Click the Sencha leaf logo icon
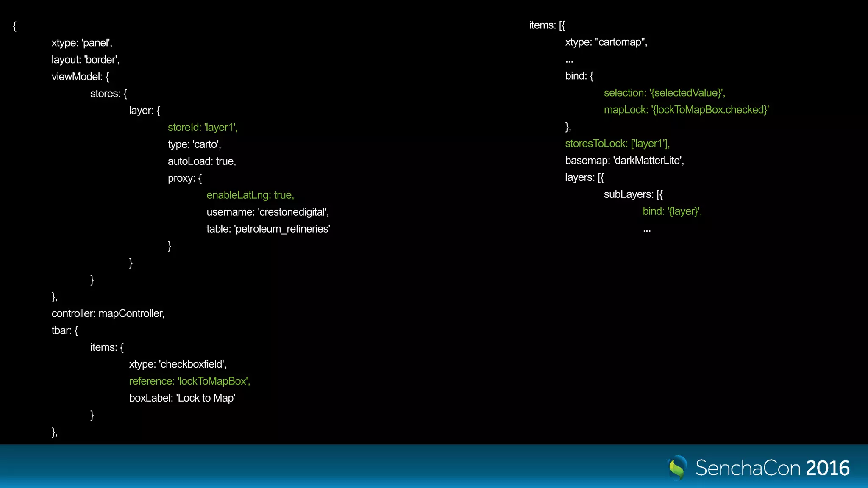 point(677,468)
